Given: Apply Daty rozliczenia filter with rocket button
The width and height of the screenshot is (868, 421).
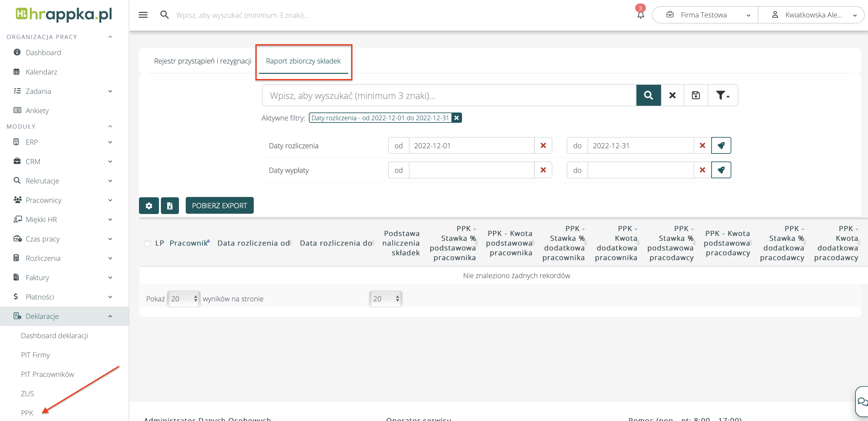Looking at the screenshot, I should [x=721, y=145].
